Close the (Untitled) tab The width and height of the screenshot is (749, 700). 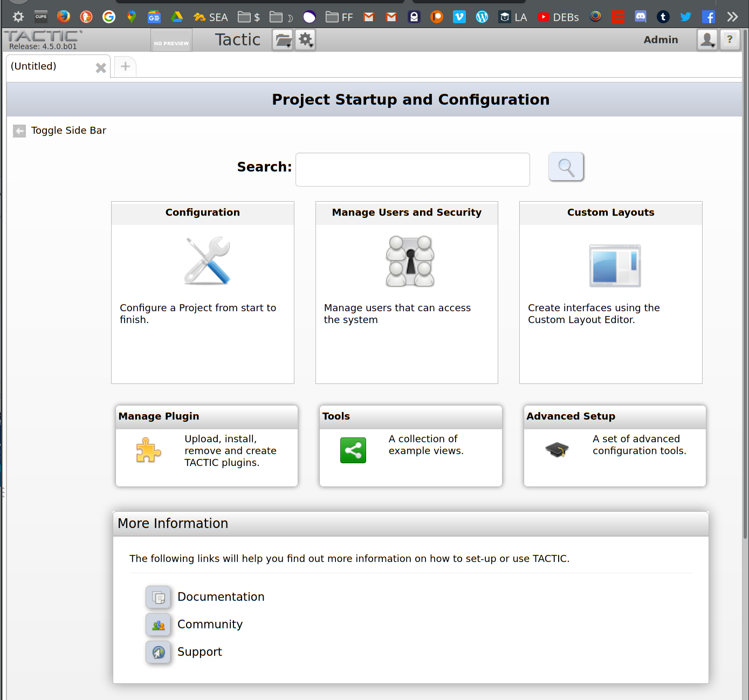(101, 68)
